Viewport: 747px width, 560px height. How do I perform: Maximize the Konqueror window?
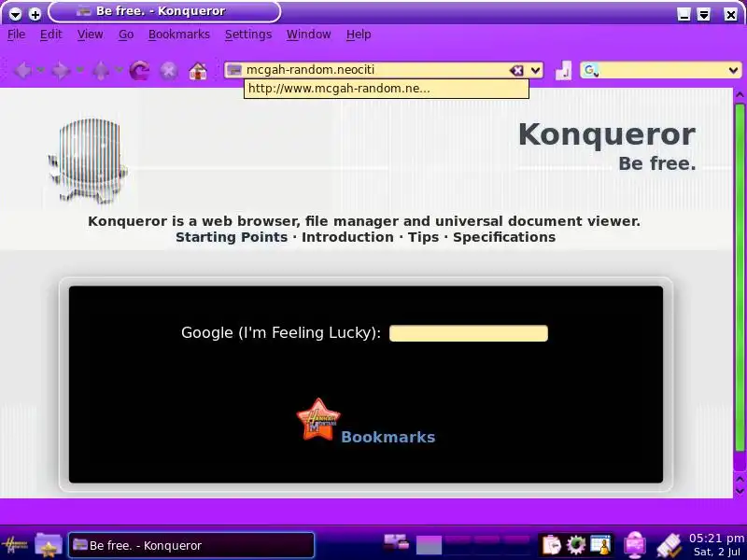coord(704,14)
